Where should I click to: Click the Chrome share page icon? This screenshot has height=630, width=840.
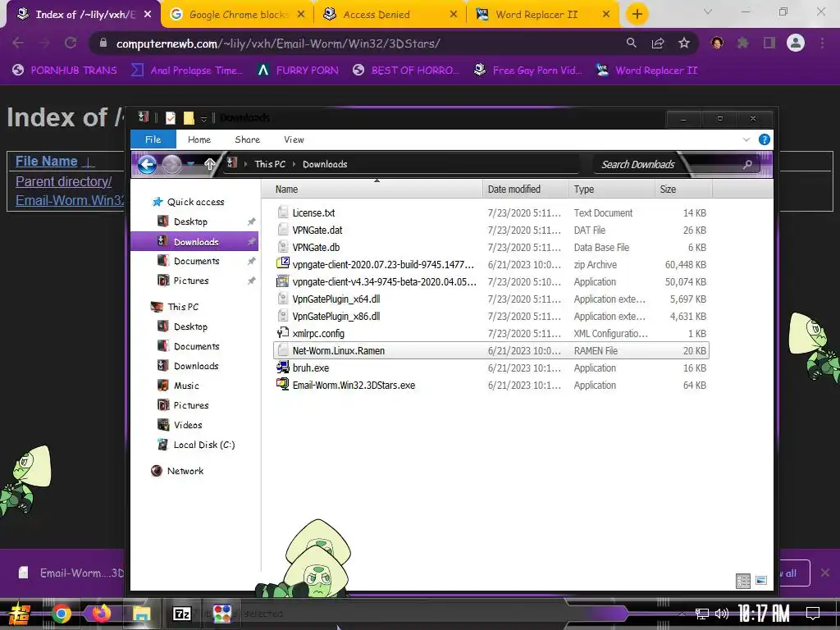658,43
